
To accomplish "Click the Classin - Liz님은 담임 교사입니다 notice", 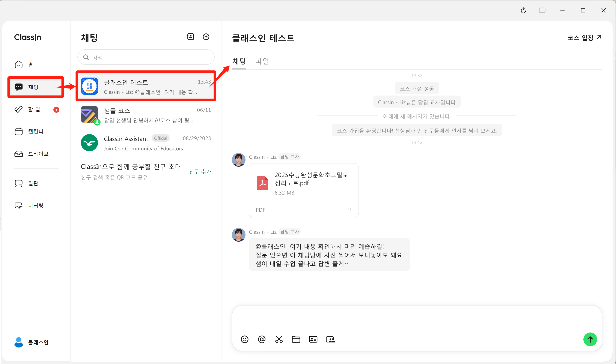I will coord(417,102).
